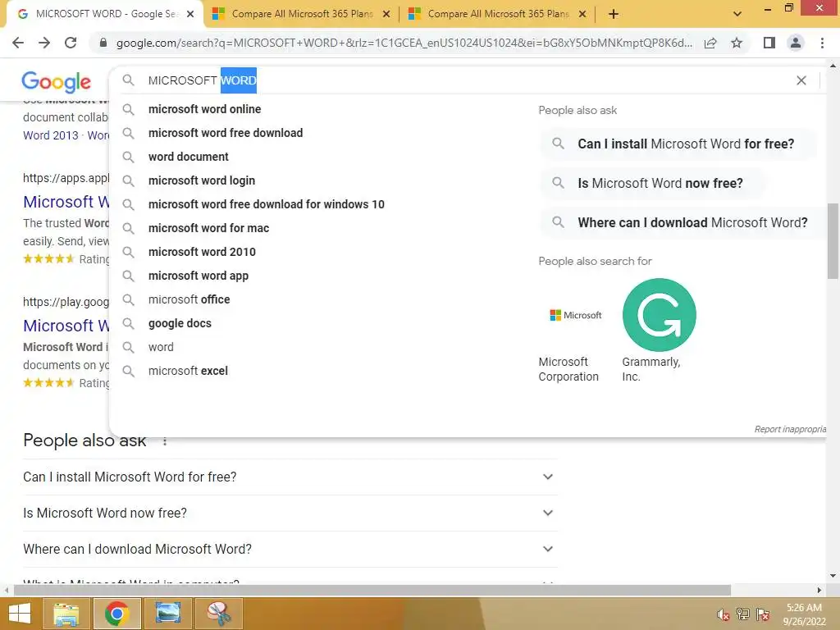This screenshot has width=840, height=630.
Task: Open the Chrome three-dot menu
Action: point(822,43)
